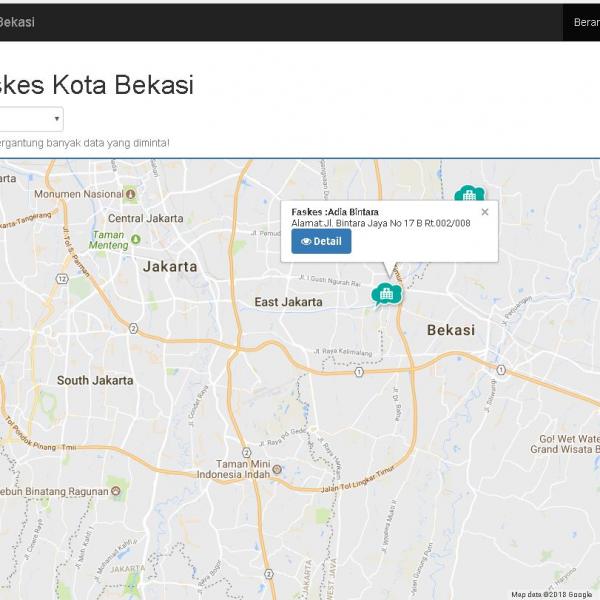Click the Central Jakarta map label
This screenshot has height=600, width=600.
click(138, 218)
